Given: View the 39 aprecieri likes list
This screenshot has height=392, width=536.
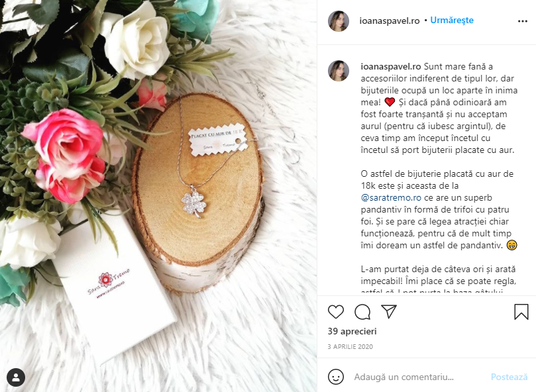Looking at the screenshot, I should (x=352, y=331).
